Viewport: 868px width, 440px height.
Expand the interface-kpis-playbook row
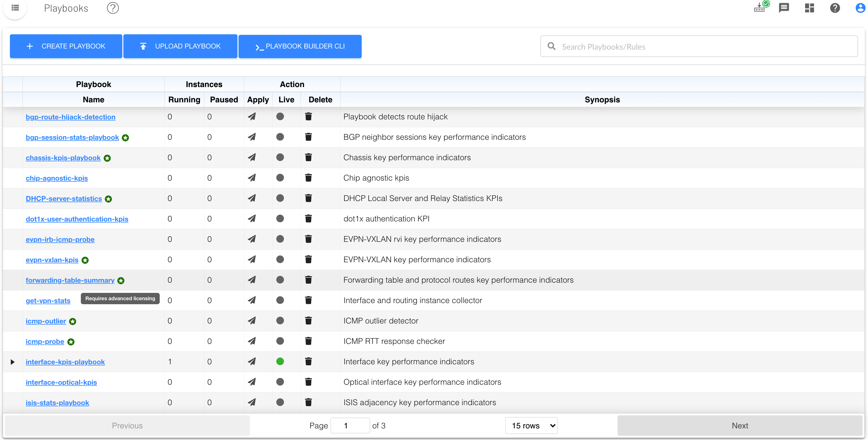click(12, 362)
